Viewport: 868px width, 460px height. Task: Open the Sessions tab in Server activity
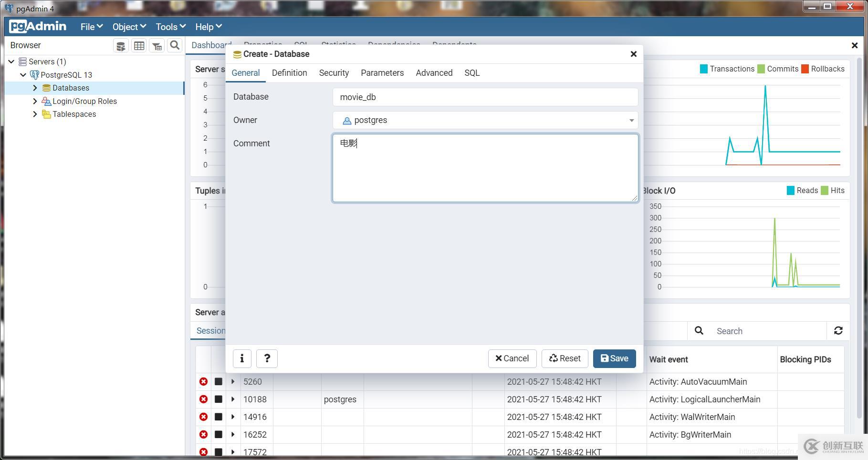(210, 331)
